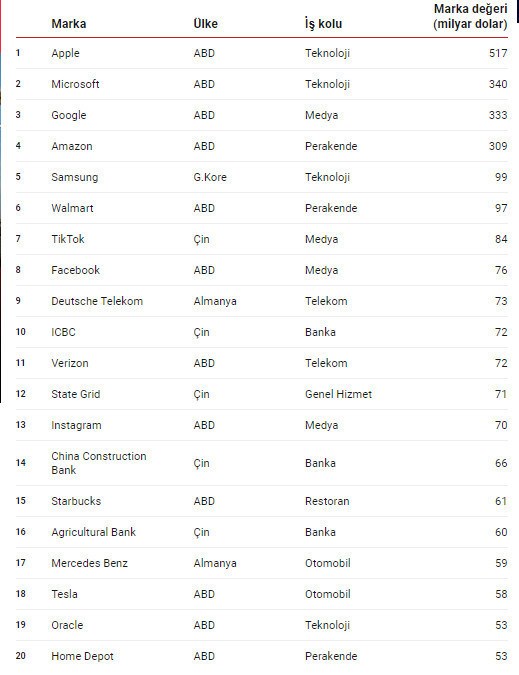
Task: Select the Deutsche Telekom brand name
Action: coord(97,301)
